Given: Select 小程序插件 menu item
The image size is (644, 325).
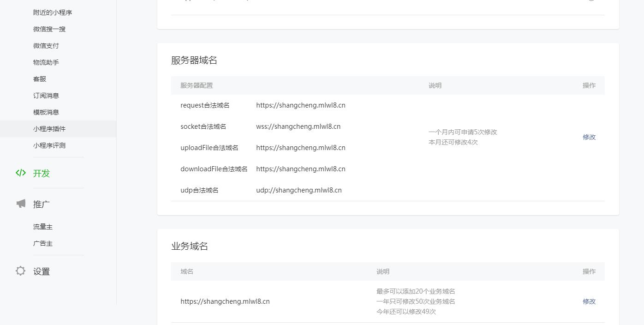Looking at the screenshot, I should point(49,129).
